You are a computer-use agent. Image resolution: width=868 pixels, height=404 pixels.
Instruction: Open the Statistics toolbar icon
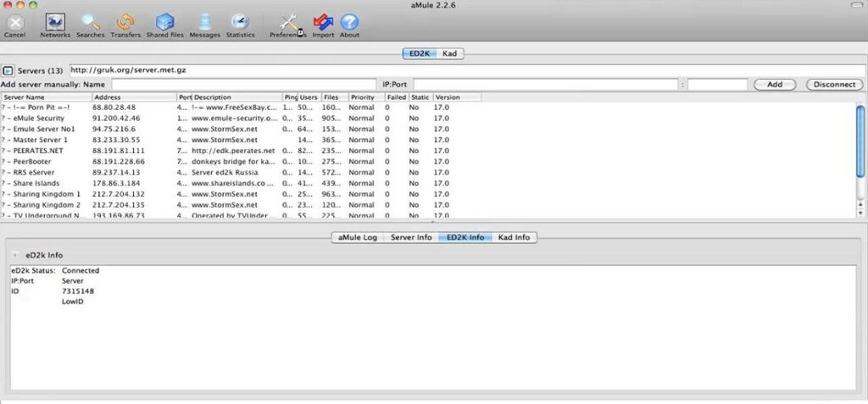click(240, 22)
